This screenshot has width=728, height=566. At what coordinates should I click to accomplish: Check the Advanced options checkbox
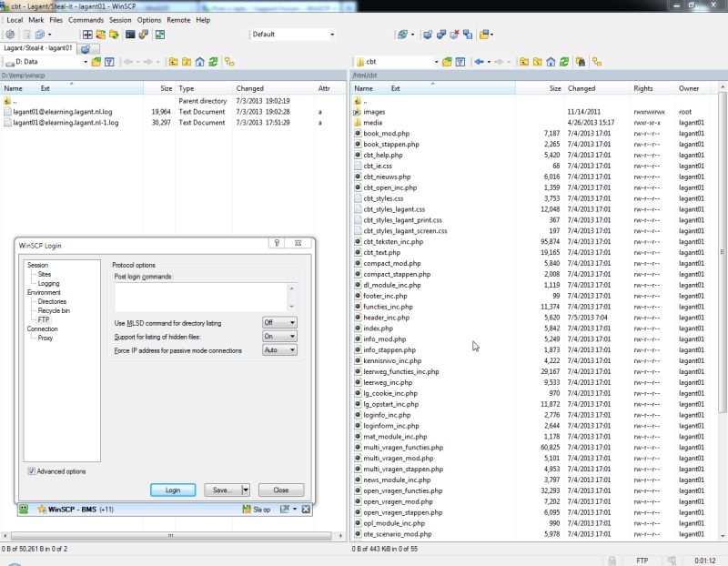[x=32, y=471]
